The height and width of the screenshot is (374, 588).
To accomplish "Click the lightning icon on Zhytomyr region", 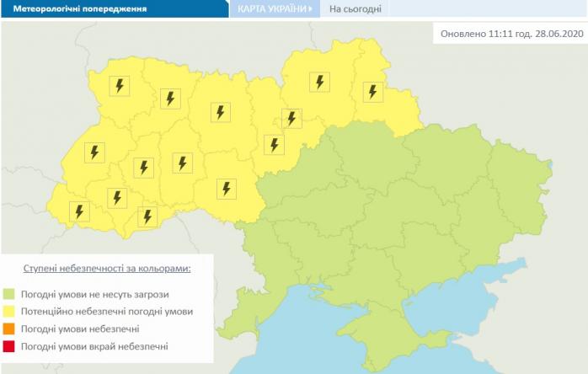I will (x=221, y=112).
